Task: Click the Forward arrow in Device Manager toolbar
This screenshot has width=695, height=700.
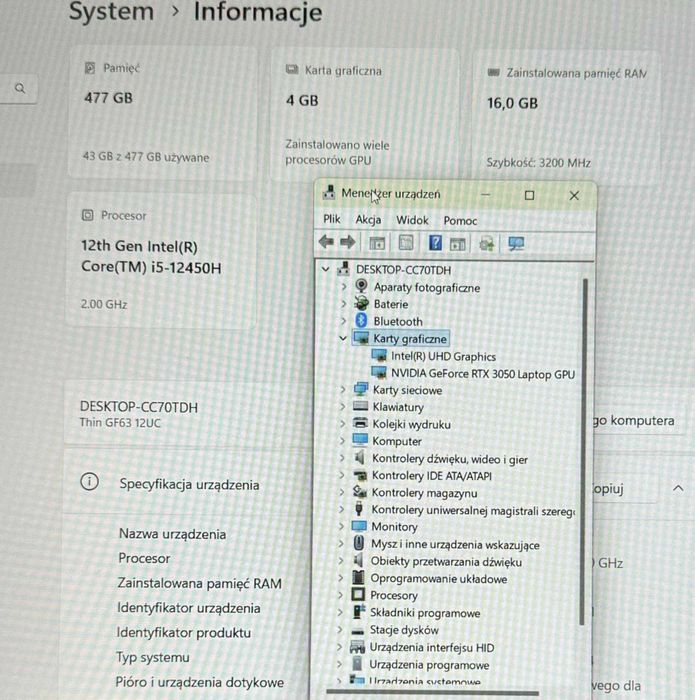Action: coord(348,242)
